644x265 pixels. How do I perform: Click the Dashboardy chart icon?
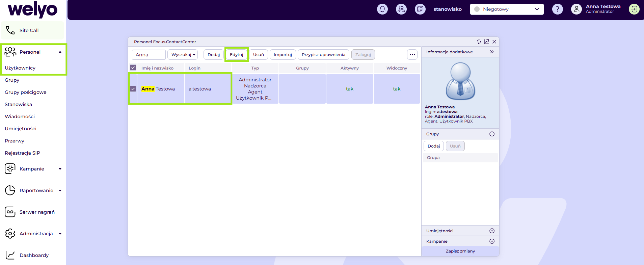10,255
